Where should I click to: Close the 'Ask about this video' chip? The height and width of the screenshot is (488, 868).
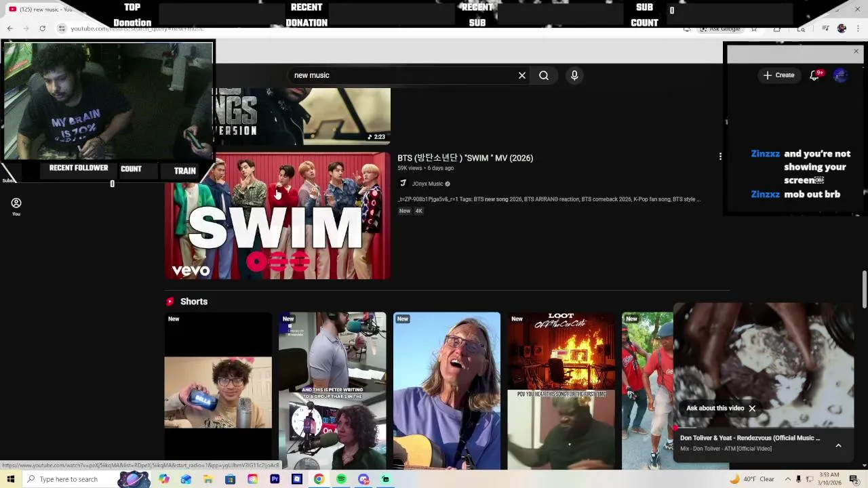tap(752, 408)
